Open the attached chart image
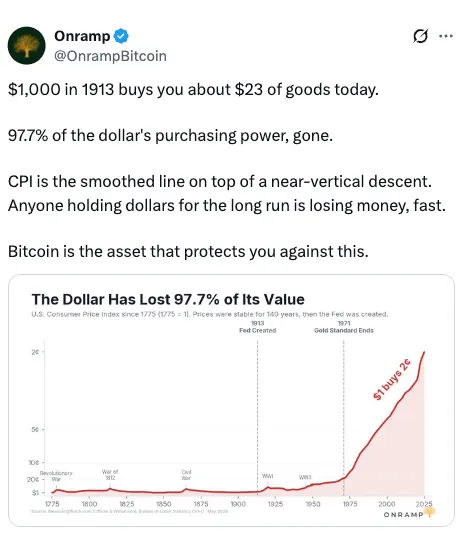 point(231,400)
